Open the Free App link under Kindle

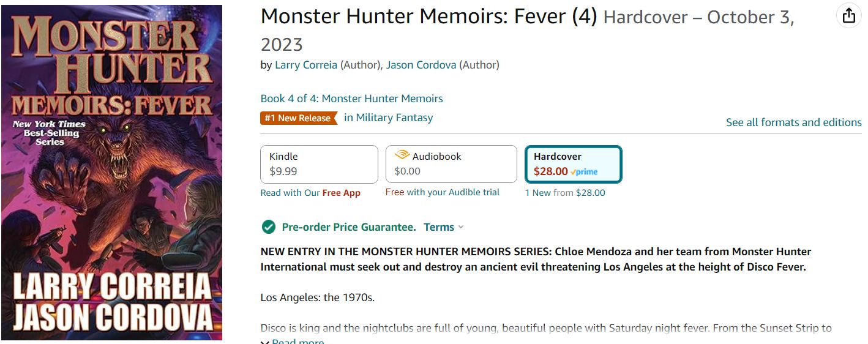click(341, 193)
